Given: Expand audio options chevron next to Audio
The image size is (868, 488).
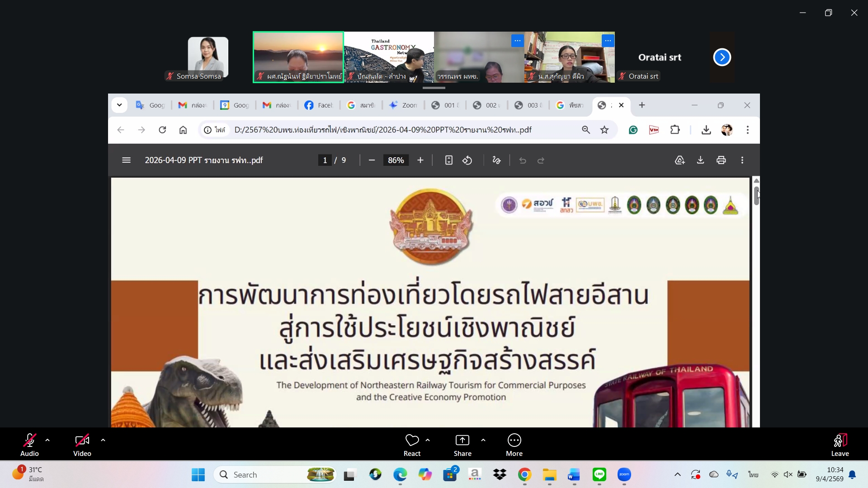Looking at the screenshot, I should (x=47, y=440).
